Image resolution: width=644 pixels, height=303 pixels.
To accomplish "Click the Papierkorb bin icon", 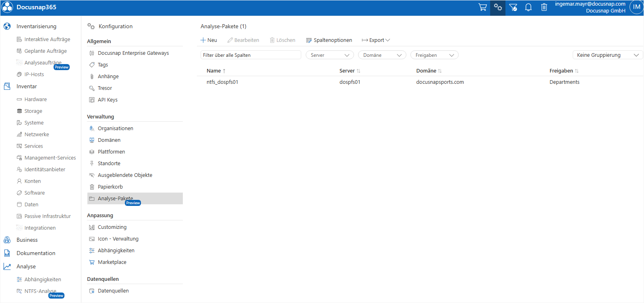I will (92, 187).
